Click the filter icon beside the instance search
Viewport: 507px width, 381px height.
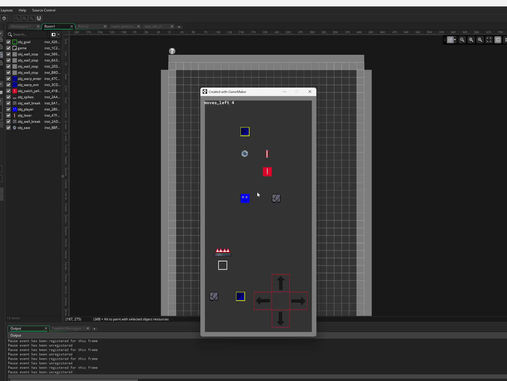pyautogui.click(x=53, y=34)
